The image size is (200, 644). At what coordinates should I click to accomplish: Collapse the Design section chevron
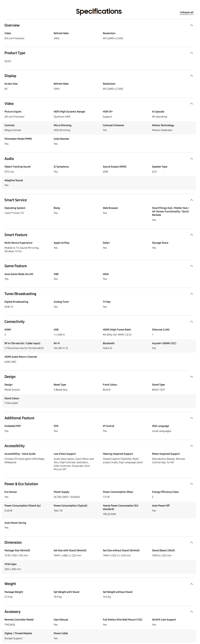191,377
